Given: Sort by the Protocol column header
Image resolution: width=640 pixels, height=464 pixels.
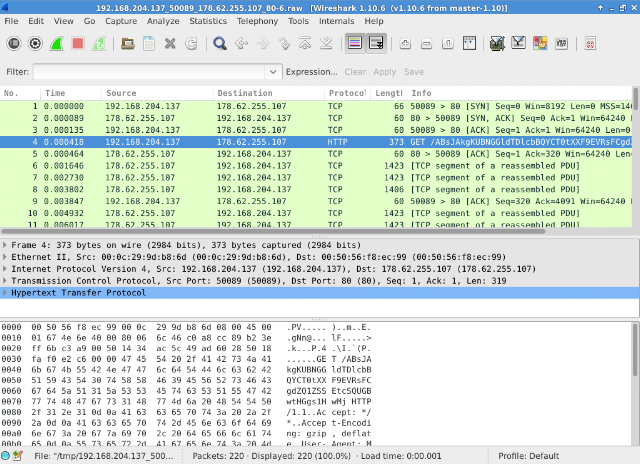Looking at the screenshot, I should coord(347,93).
